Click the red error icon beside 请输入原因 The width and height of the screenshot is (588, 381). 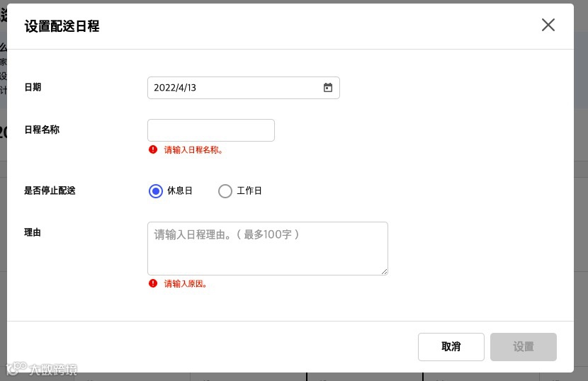[153, 283]
